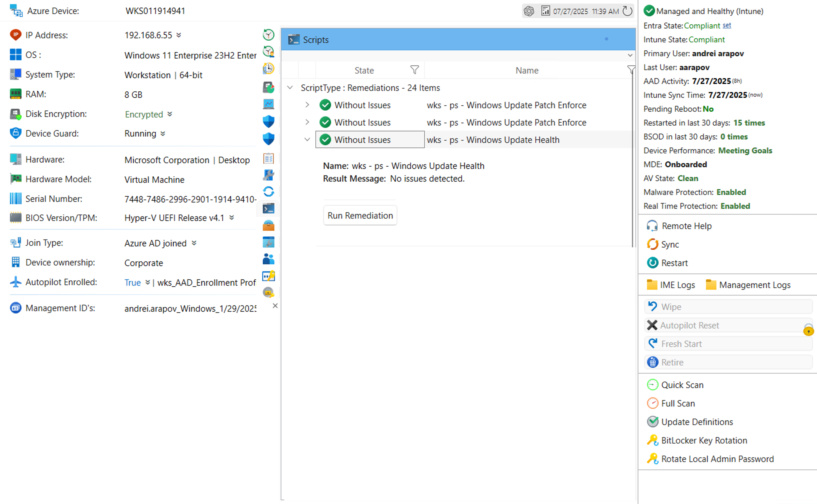
Task: Collapse the Windows Update Health row
Action: (x=307, y=140)
